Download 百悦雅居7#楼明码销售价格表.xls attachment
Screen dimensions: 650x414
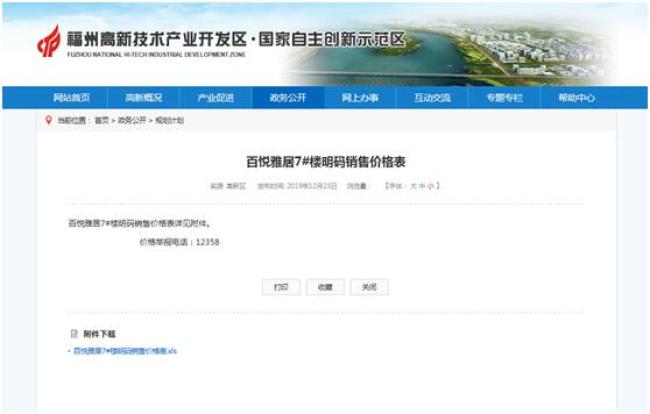coord(125,351)
